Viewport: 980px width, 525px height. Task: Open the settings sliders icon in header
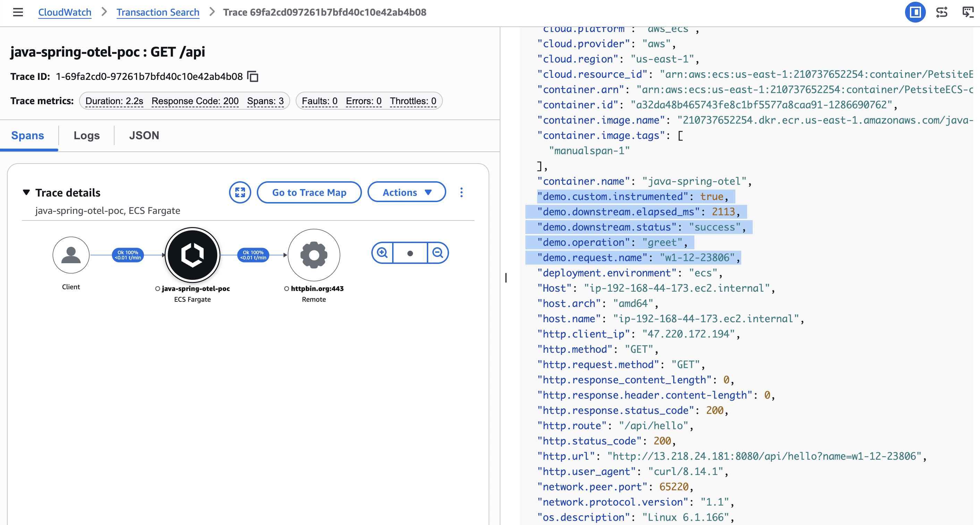tap(941, 12)
